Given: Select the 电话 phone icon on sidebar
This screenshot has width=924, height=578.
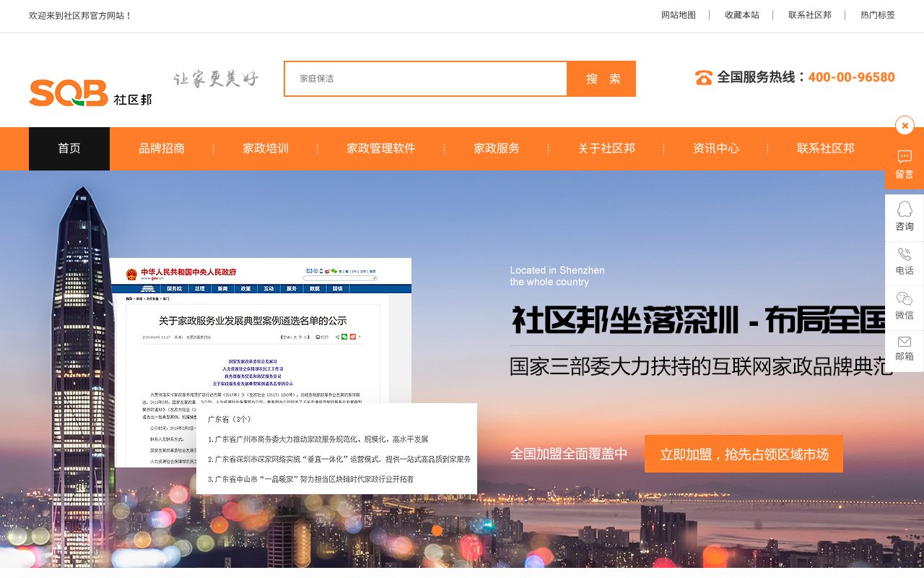Looking at the screenshot, I should pyautogui.click(x=904, y=260).
